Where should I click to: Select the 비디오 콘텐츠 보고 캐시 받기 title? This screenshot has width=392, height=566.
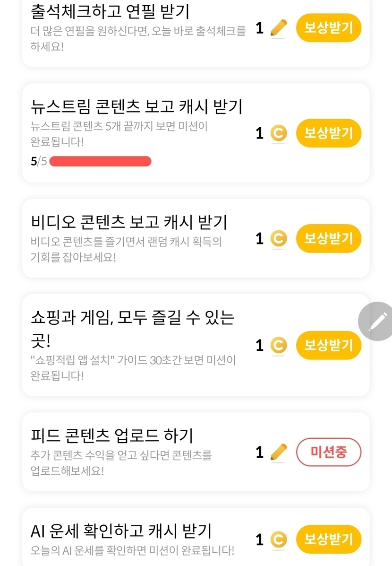coord(129,222)
